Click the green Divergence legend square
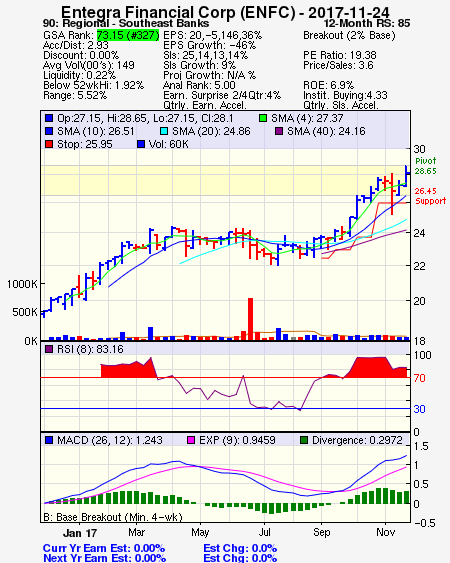The image size is (450, 563). click(x=304, y=440)
